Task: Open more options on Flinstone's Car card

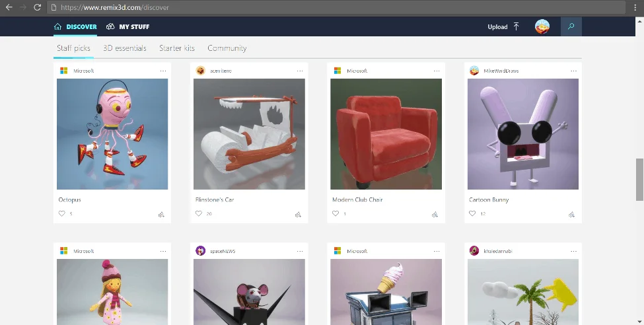Action: coord(300,71)
